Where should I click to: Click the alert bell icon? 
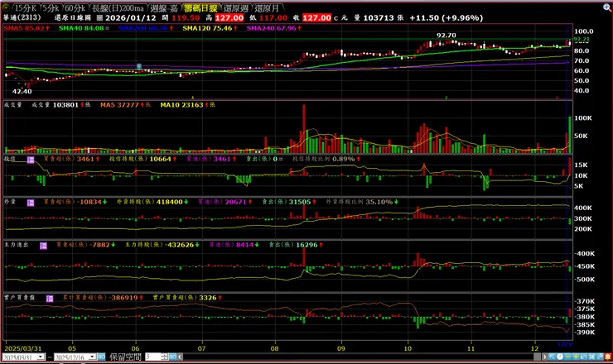pyautogui.click(x=607, y=357)
